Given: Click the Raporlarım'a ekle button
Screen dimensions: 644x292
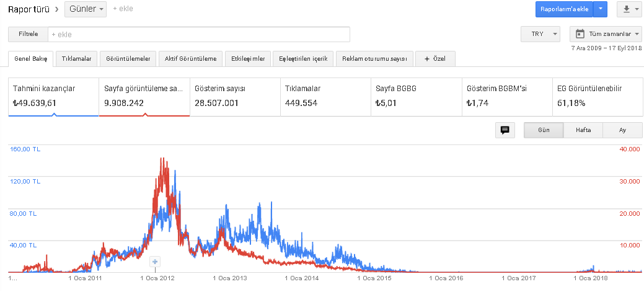Looking at the screenshot, I should [x=564, y=9].
